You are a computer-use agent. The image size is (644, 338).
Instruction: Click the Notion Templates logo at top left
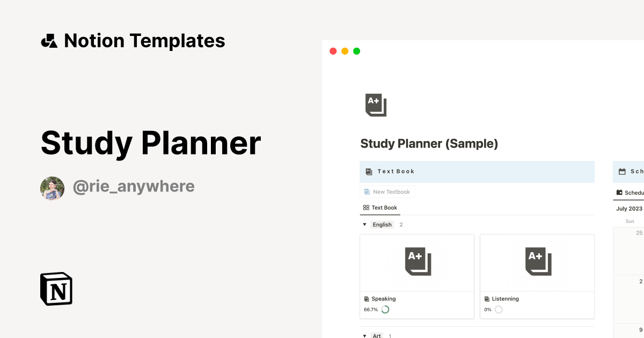click(x=49, y=40)
